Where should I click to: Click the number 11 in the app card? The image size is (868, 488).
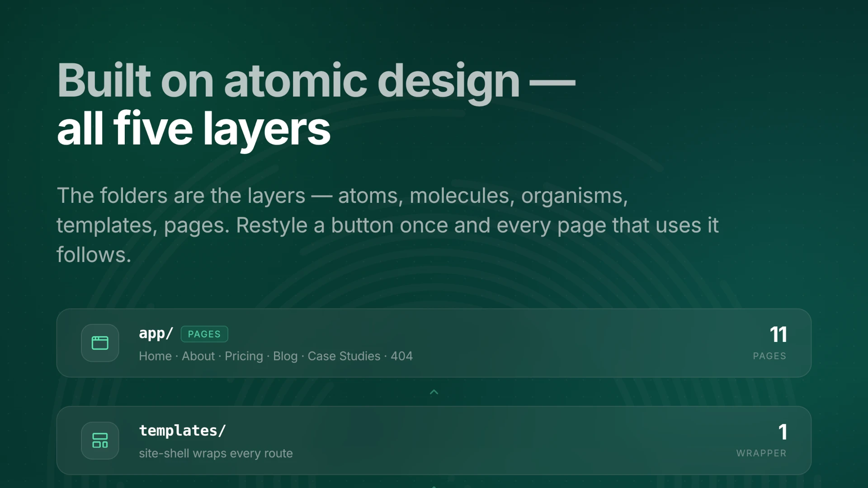coord(778,335)
